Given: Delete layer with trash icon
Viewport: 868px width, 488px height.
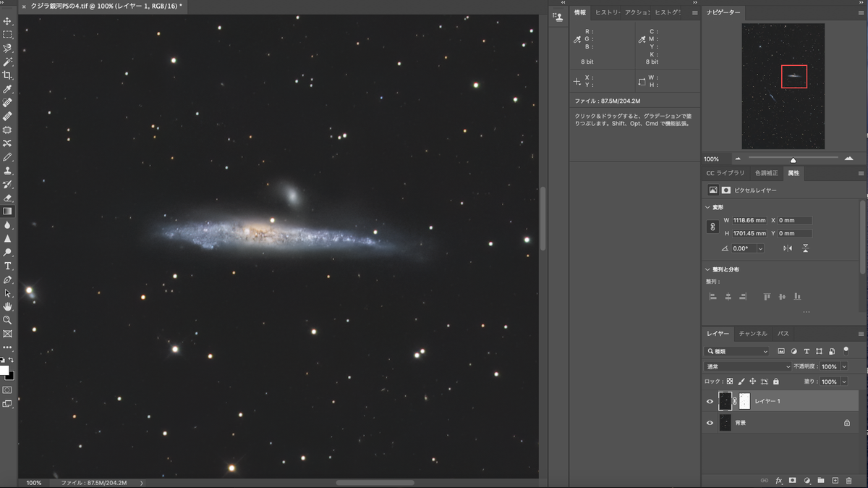Looking at the screenshot, I should (x=848, y=480).
